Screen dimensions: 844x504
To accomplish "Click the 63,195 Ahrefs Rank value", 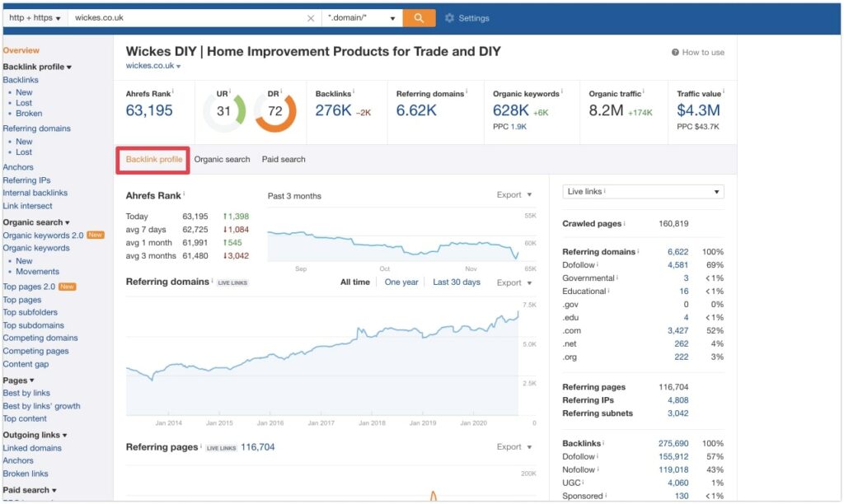I will coord(149,110).
